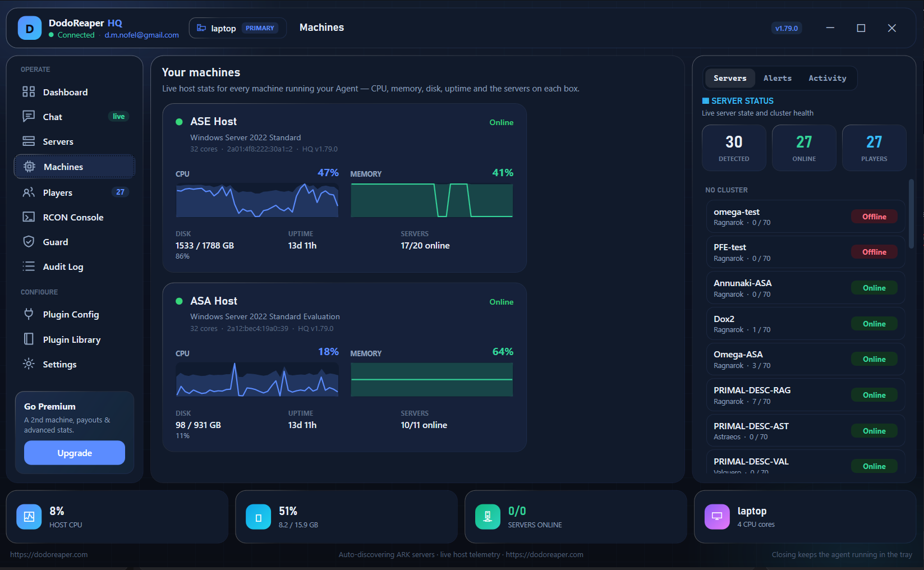This screenshot has width=924, height=570.
Task: Switch to the Activity tab
Action: tap(828, 78)
